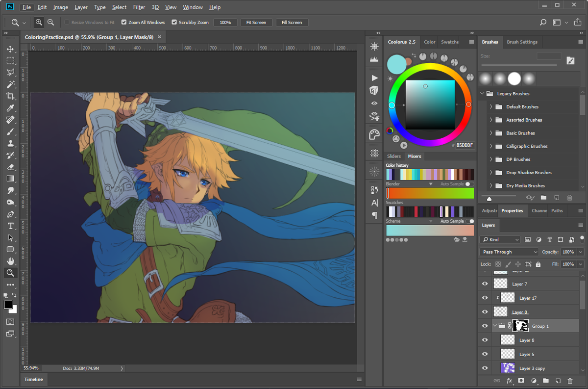Open the Window menu

pos(193,7)
